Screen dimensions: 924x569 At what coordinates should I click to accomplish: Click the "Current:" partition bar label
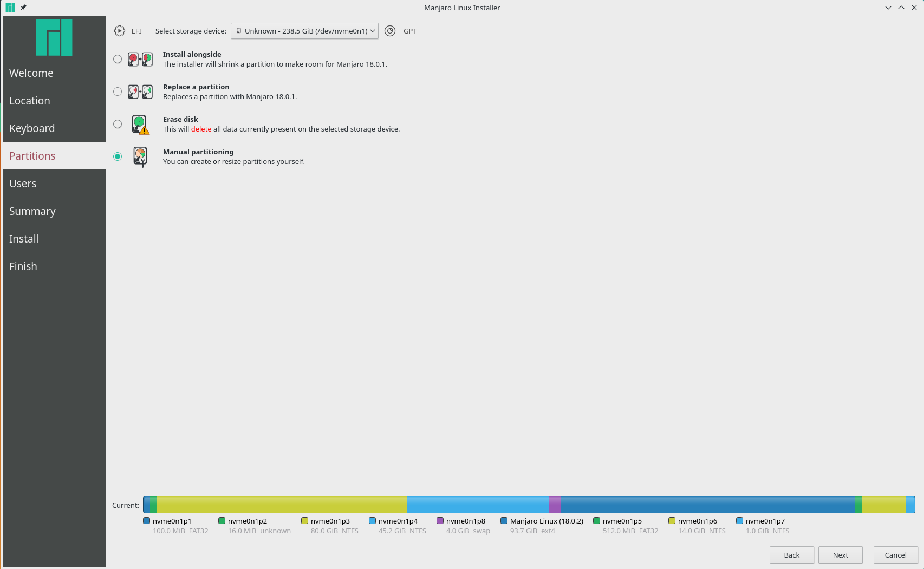pos(126,505)
